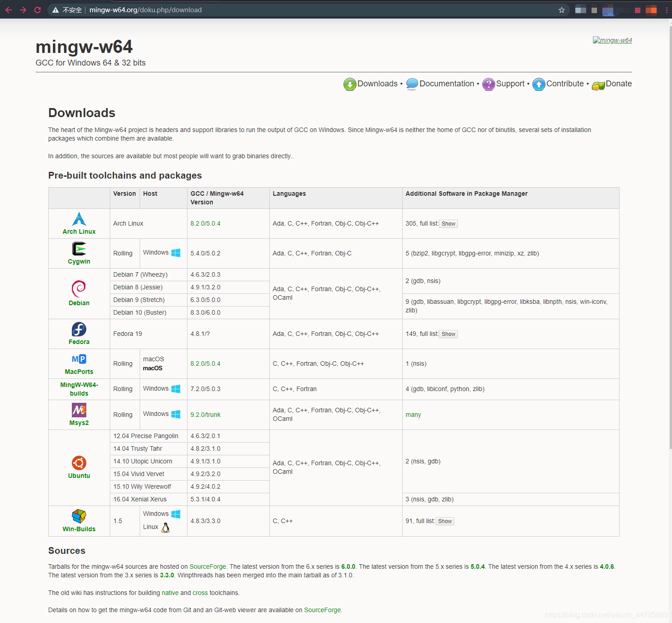The width and height of the screenshot is (672, 623).
Task: Bookmark page with the star icon
Action: 562,10
